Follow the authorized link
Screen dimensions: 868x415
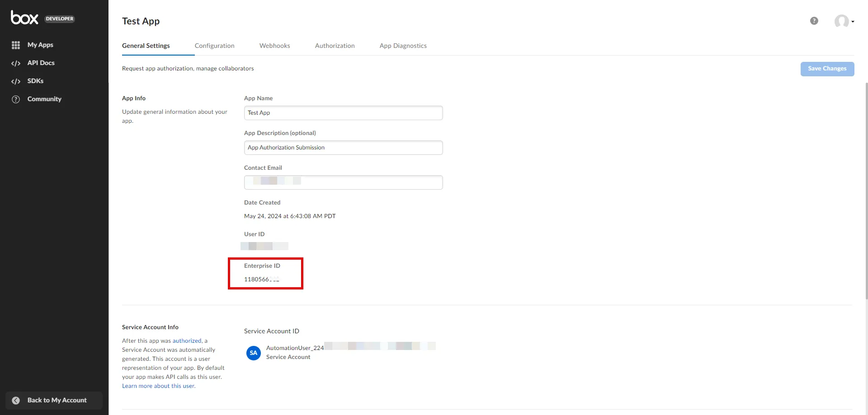(187, 340)
